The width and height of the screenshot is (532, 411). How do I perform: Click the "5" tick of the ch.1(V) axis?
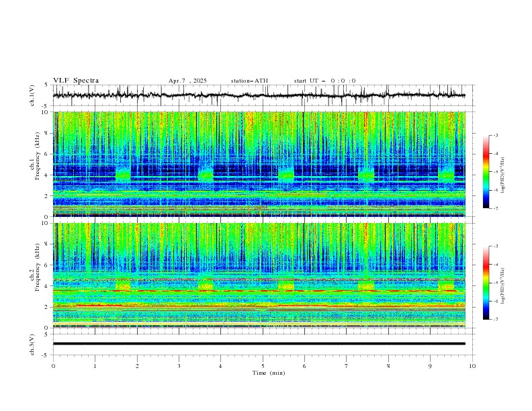pos(47,85)
